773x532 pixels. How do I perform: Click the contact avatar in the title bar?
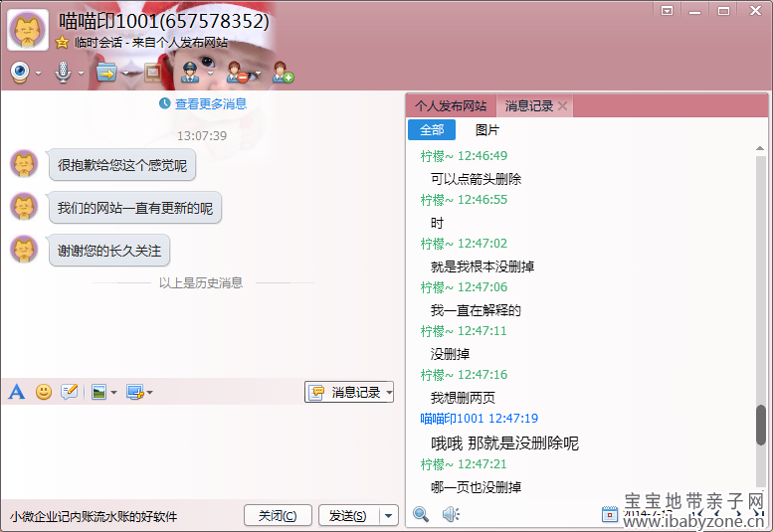pyautogui.click(x=28, y=30)
